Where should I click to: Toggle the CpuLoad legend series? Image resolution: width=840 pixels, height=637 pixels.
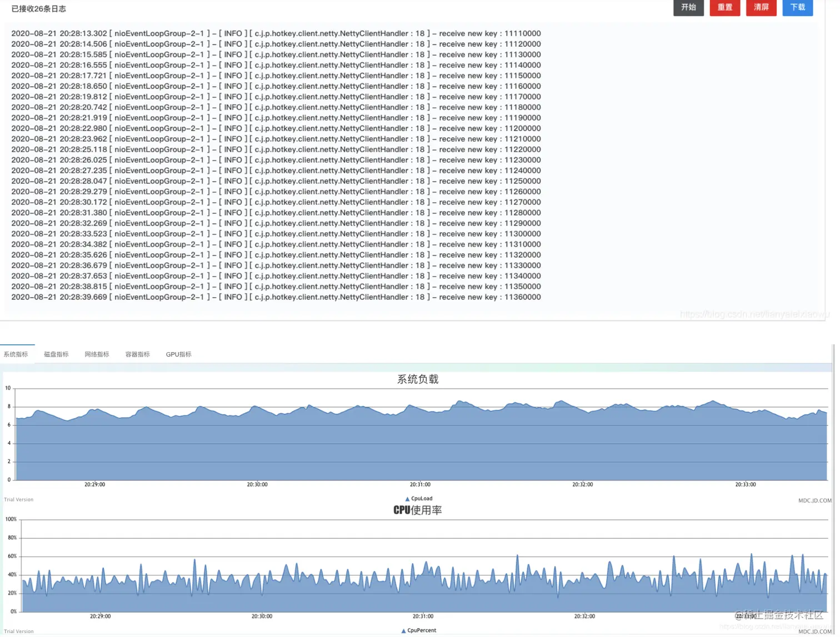coord(418,499)
